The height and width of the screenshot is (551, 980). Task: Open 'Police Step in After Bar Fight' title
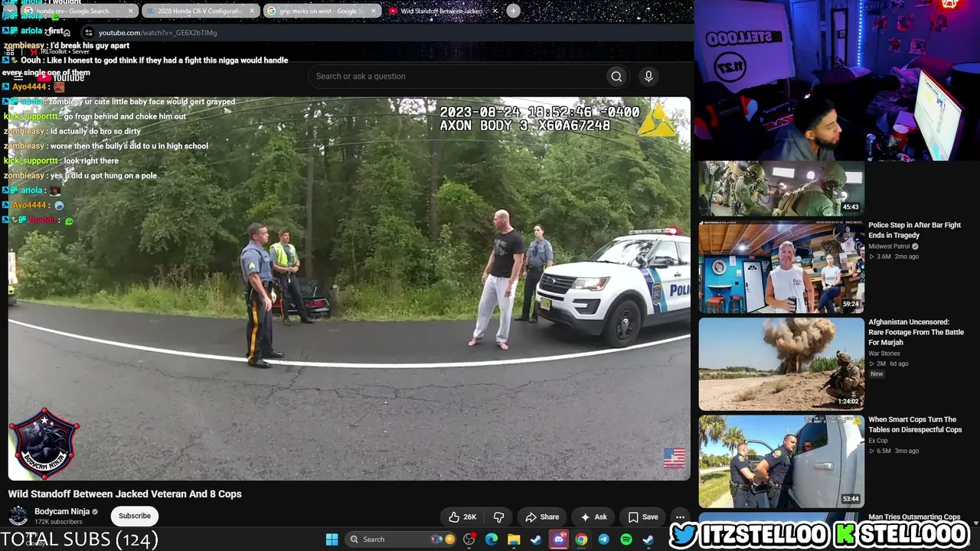coord(914,230)
